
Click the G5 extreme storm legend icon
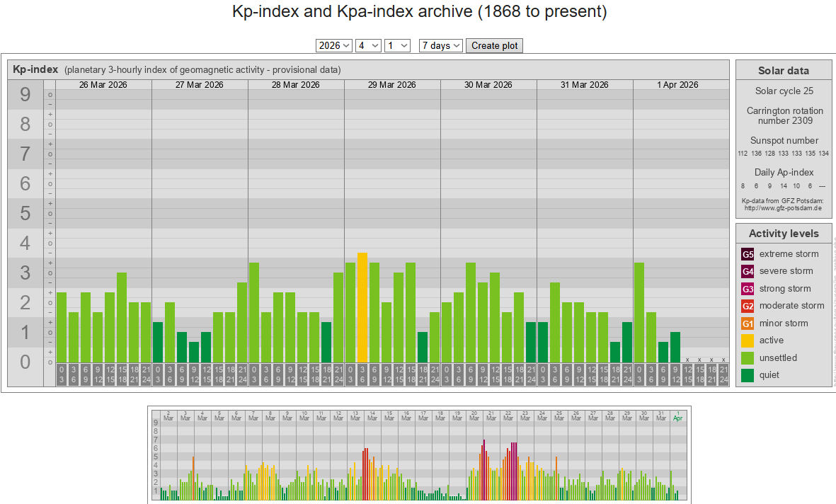coord(748,254)
